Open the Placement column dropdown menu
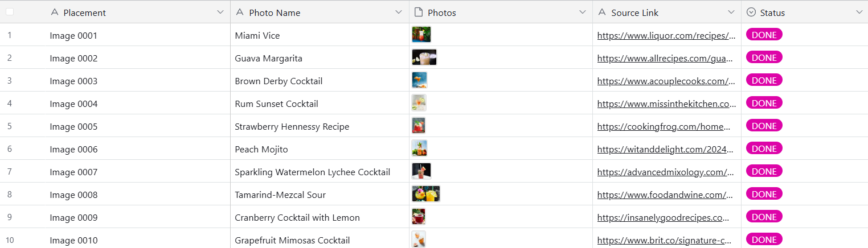This screenshot has height=248, width=868. click(x=220, y=13)
